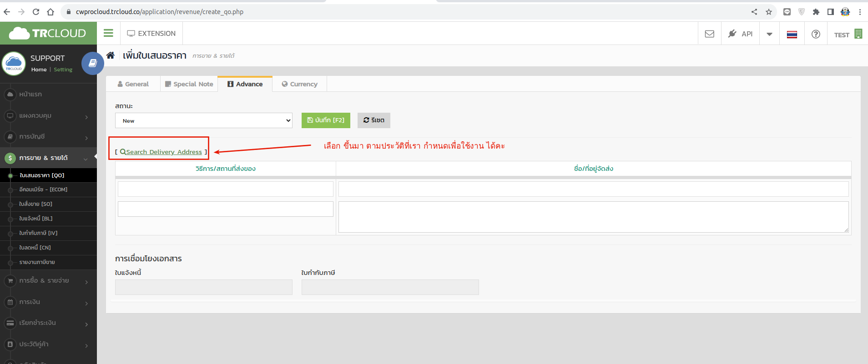Click the green save [F2] button
This screenshot has height=364, width=868.
click(326, 120)
